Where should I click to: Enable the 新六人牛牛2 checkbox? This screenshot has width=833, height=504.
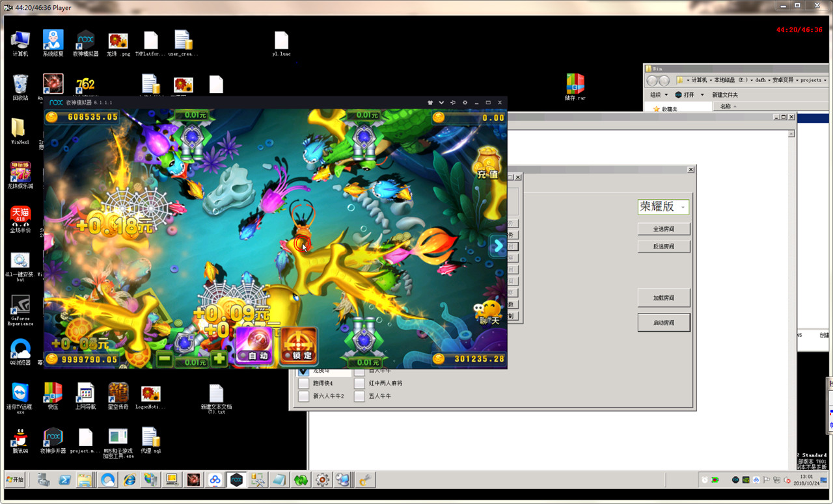[304, 396]
